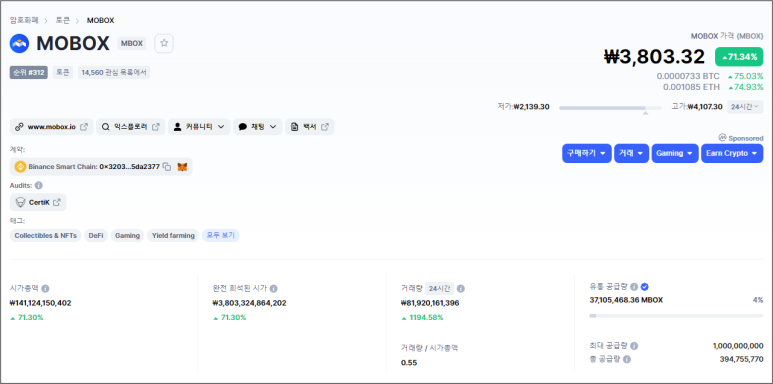Click volume value ₩81,920,161,396
This screenshot has height=384, width=773.
click(x=430, y=303)
